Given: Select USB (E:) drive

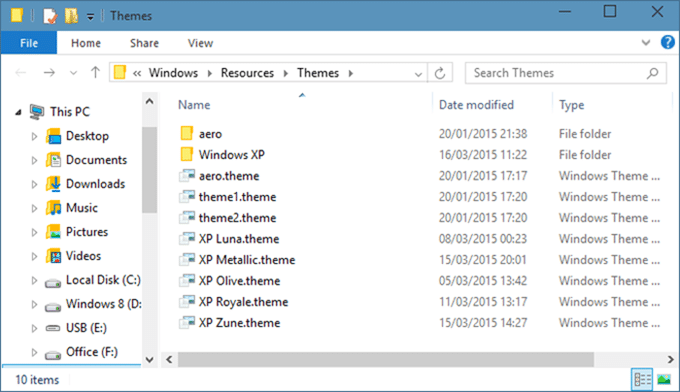Looking at the screenshot, I should (86, 328).
